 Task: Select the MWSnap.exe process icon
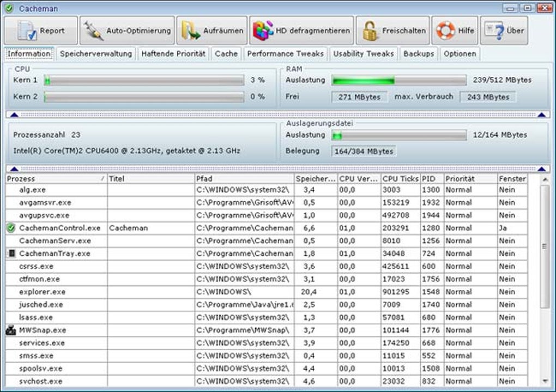click(x=11, y=330)
